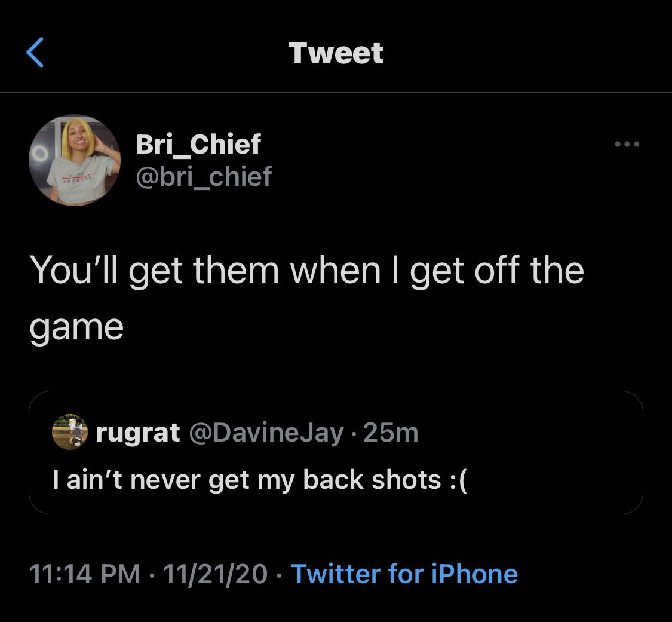Viewport: 672px width, 622px height.
Task: Tap the words "back shots" in quoted tweet
Action: click(x=372, y=480)
